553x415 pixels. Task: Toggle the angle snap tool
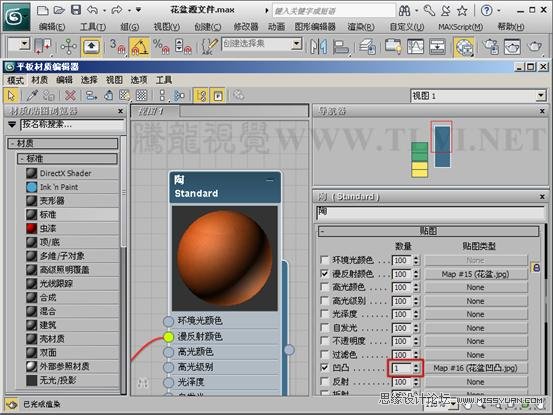139,47
